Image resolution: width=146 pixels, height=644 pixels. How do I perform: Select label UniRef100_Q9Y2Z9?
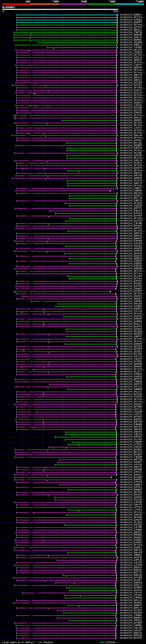tap(131, 110)
